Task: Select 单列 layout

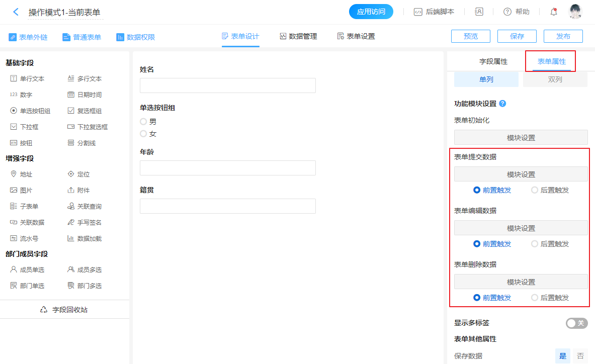Action: (486, 79)
